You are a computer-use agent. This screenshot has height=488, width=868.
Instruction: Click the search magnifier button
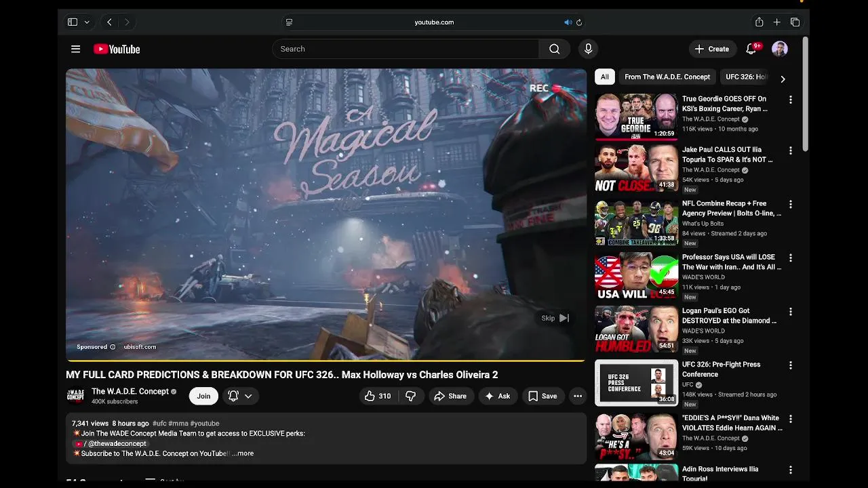(554, 49)
